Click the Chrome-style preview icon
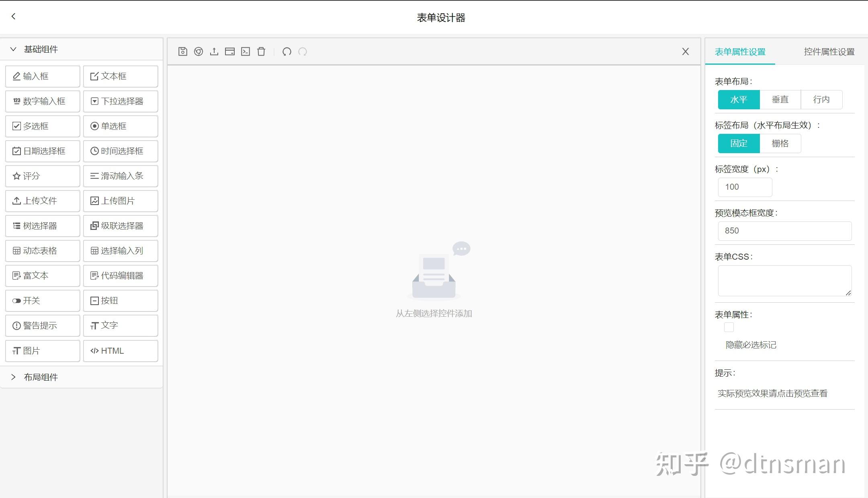 [199, 51]
